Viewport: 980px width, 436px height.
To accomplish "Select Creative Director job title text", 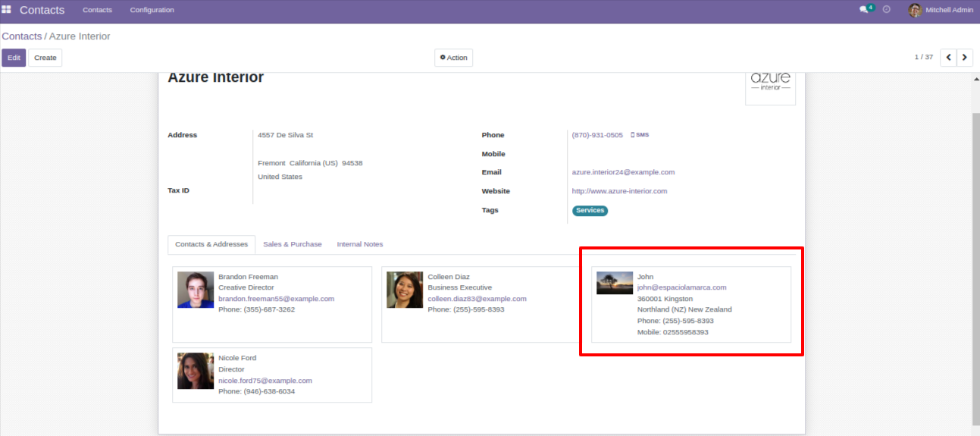I will (246, 287).
